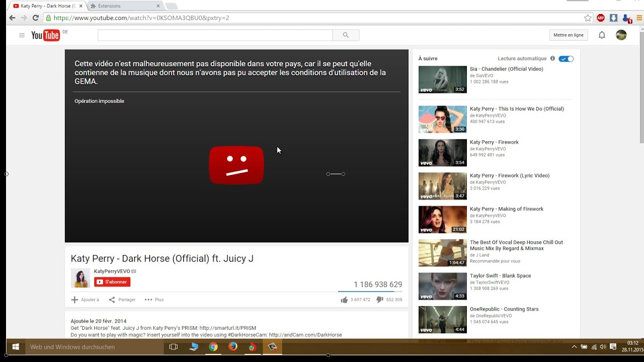Click title "Sia - Chandelier (Official Video)"

point(507,69)
